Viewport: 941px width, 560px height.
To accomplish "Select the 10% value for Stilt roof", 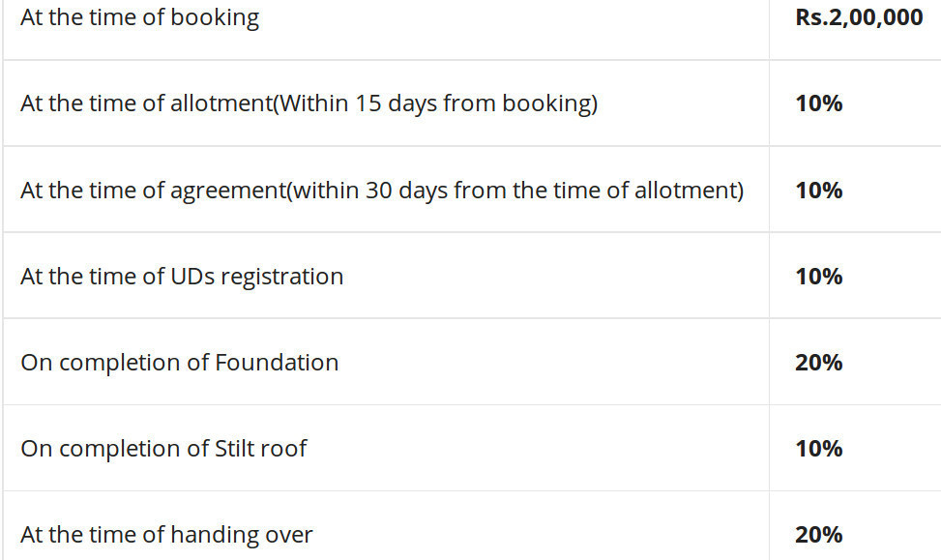I will coord(818,449).
